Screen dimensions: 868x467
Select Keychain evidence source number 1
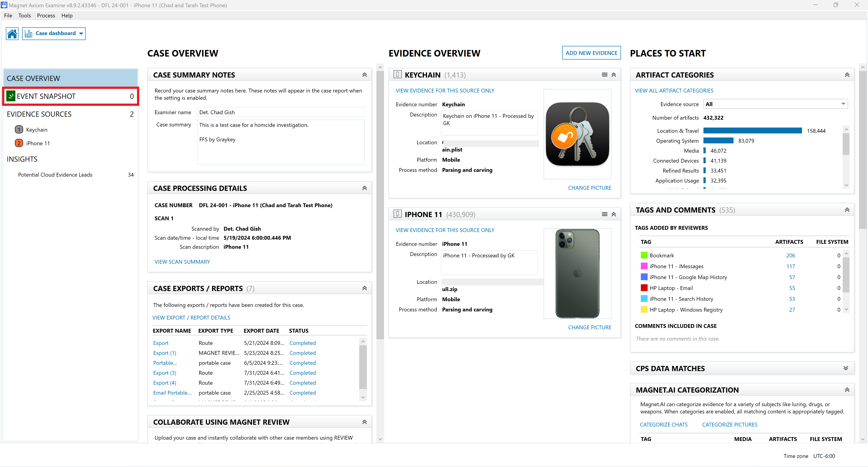[x=19, y=130]
